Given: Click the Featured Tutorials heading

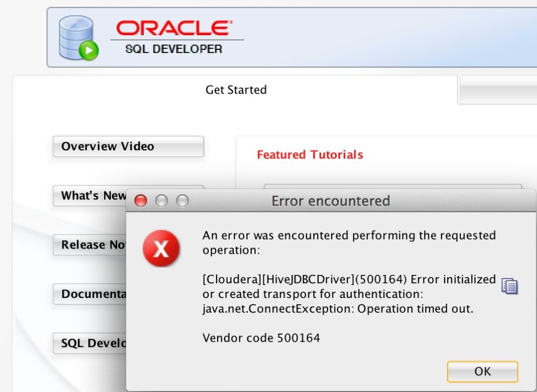Looking at the screenshot, I should (x=310, y=155).
